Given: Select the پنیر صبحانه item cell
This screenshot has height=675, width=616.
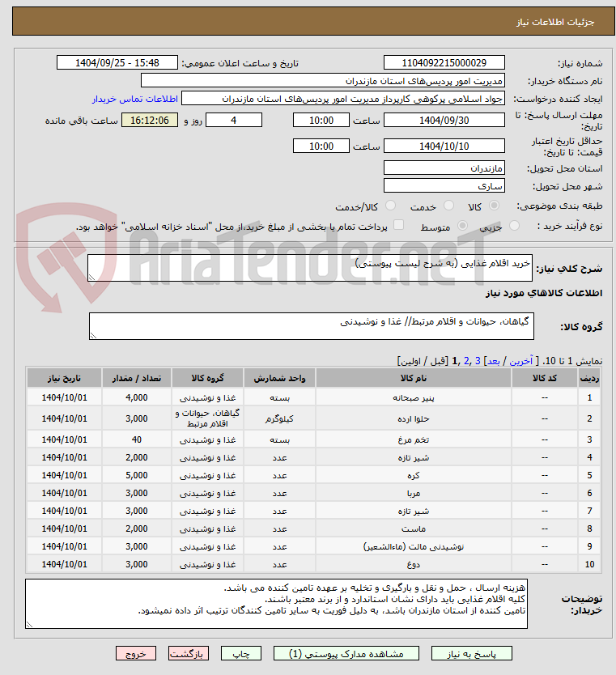Looking at the screenshot, I should pos(414,397).
